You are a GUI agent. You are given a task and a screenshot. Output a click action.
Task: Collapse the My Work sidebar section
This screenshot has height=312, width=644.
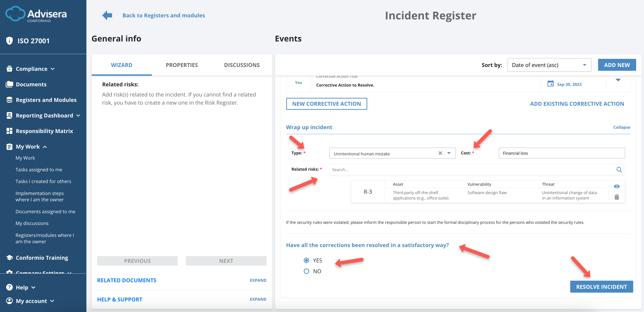(x=45, y=147)
